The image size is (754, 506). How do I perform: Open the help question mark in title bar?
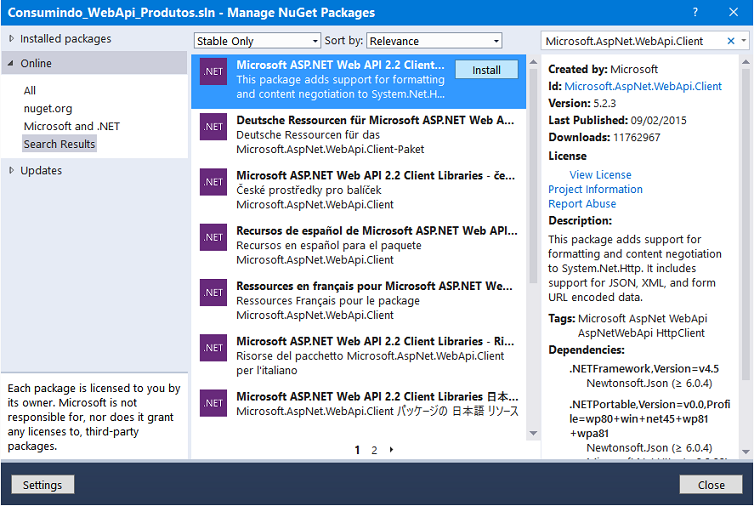coord(695,12)
